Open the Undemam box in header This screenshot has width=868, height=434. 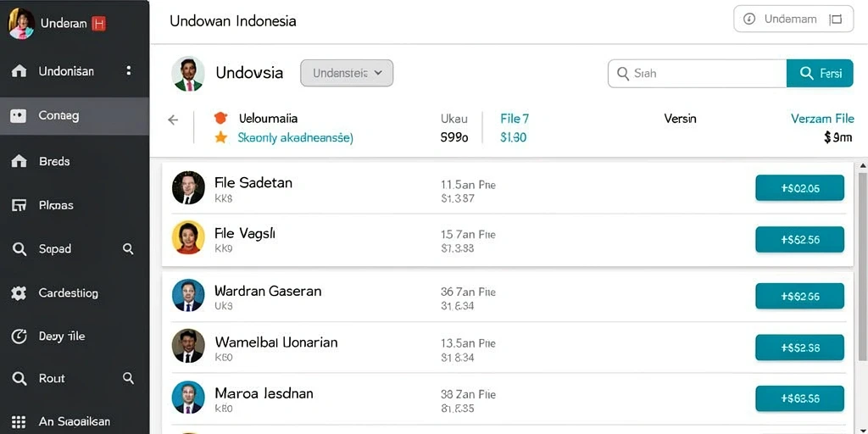(793, 19)
